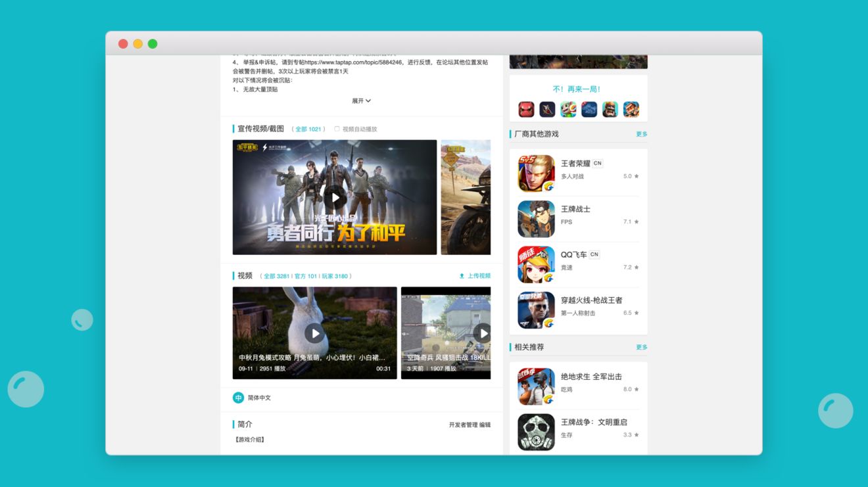This screenshot has height=487, width=868.
Task: Open the 穿越火线-枪战王者 game title
Action: [592, 300]
